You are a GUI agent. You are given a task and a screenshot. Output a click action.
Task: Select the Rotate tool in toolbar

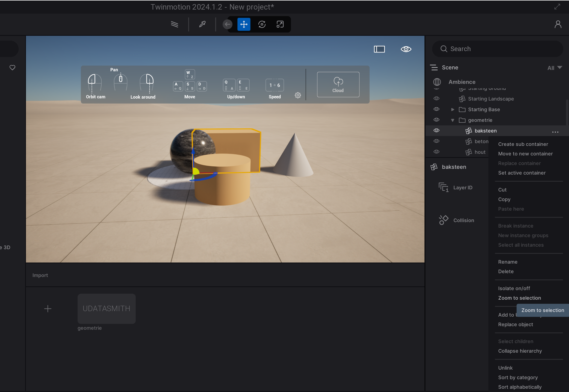tap(262, 24)
